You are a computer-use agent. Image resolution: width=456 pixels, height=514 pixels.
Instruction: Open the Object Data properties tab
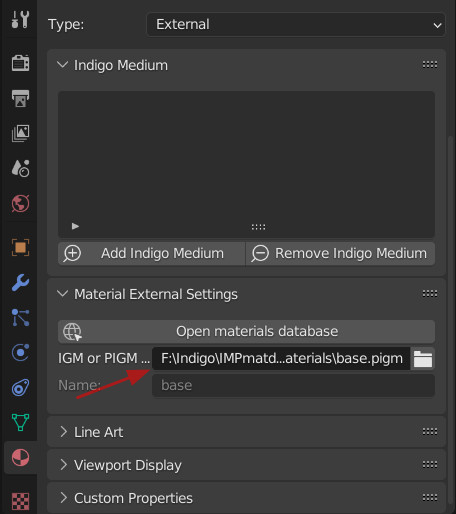click(x=20, y=422)
